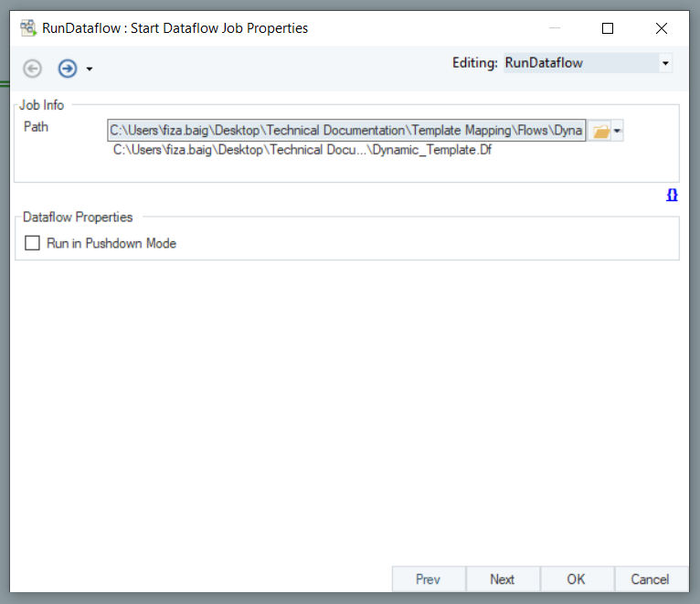
Task: Click the grayed-out back arrow icon
Action: 33,69
